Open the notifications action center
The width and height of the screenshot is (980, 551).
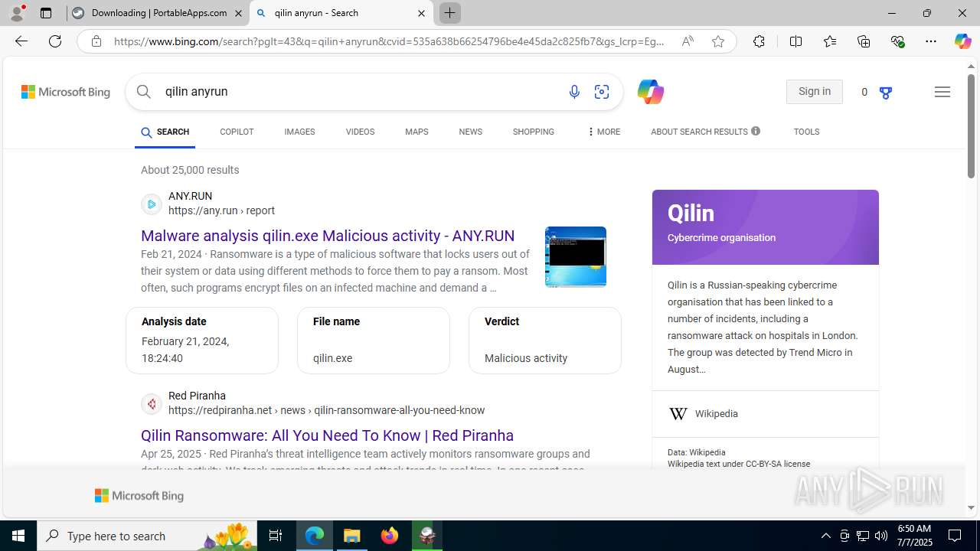click(955, 536)
